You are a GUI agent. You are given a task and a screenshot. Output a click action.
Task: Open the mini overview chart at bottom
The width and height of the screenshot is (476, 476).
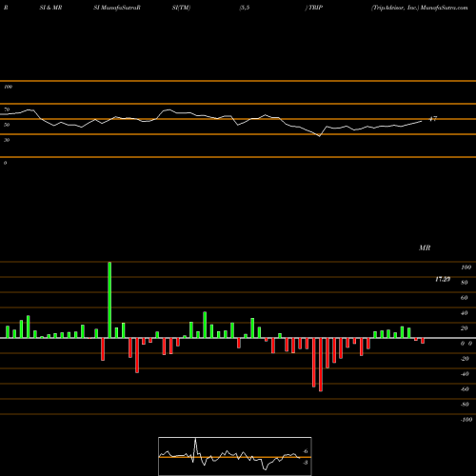tap(235, 456)
